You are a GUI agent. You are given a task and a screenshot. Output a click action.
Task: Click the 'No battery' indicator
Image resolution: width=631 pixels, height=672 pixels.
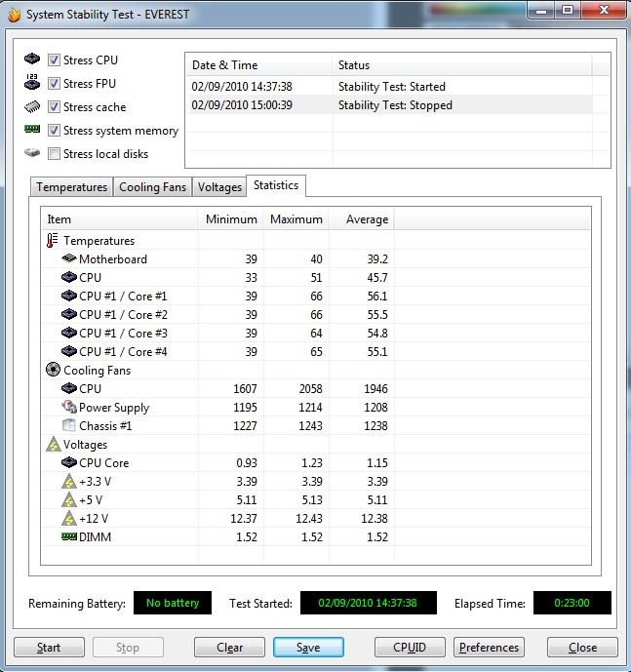173,603
